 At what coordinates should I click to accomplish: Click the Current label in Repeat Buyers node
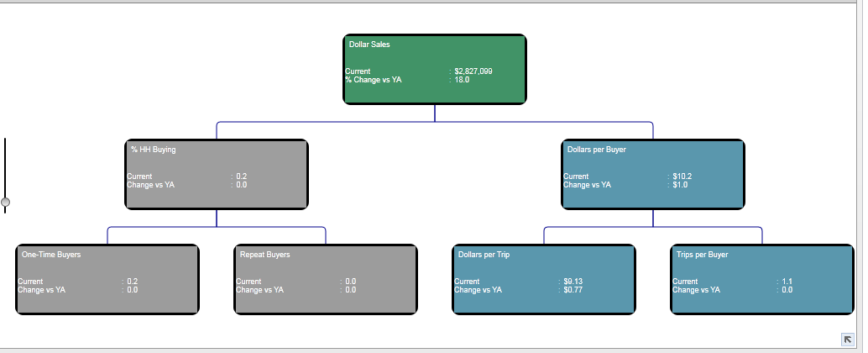click(248, 282)
